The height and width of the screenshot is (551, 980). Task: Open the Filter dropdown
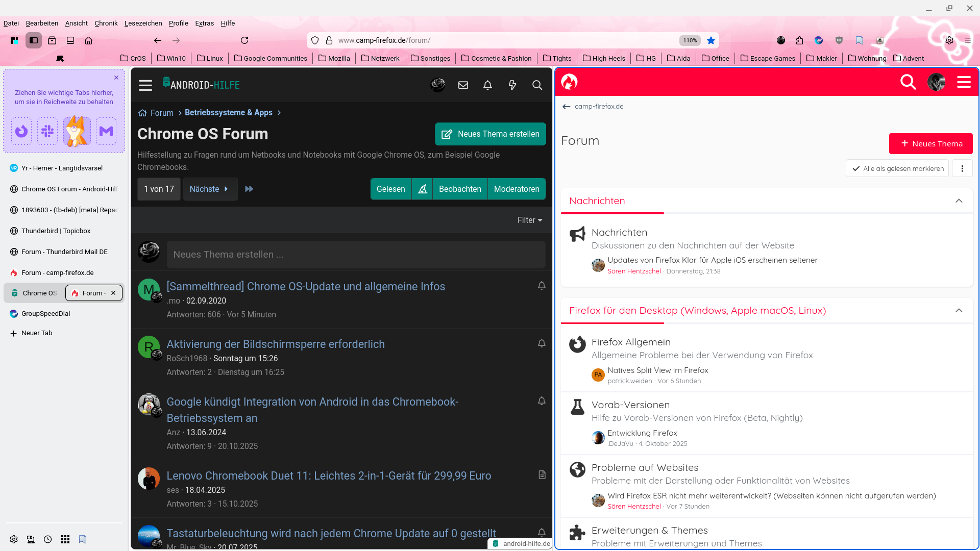click(529, 220)
